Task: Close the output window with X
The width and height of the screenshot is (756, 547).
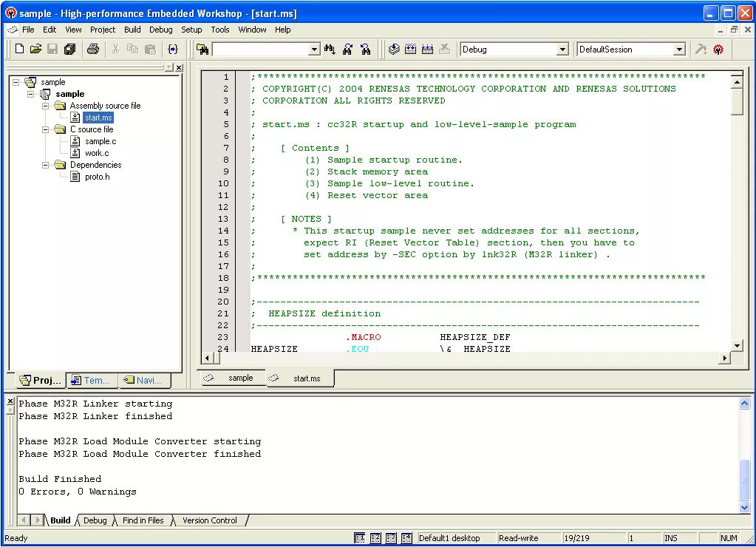Action: pos(10,401)
